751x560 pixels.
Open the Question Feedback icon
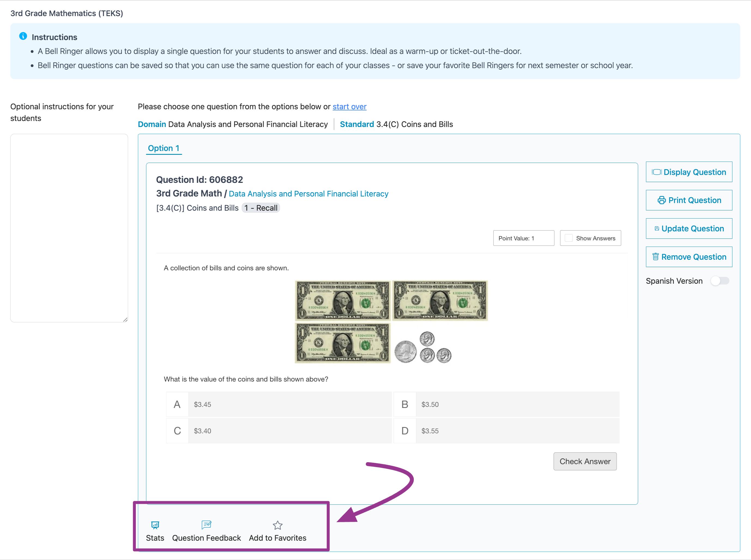(206, 525)
